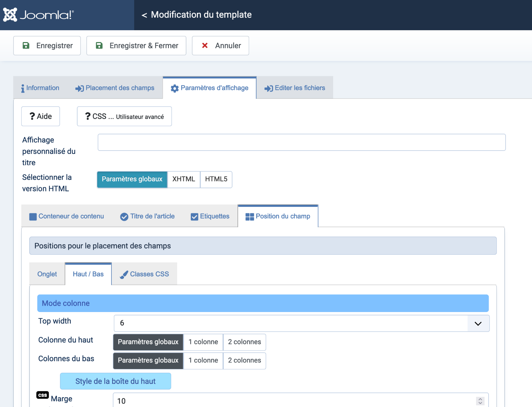Image resolution: width=532 pixels, height=407 pixels.
Task: Click the red X icon in Annuler
Action: pos(205,45)
